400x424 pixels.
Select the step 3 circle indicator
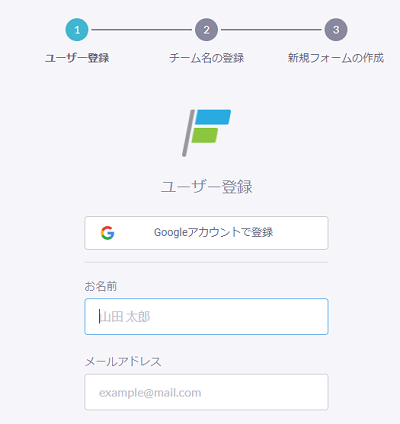(336, 30)
